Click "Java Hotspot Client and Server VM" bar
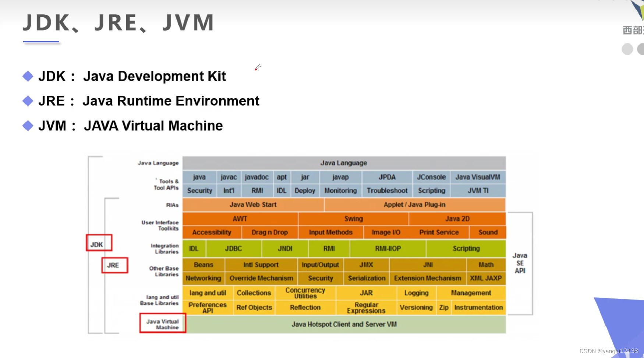The height and width of the screenshot is (358, 644). (x=344, y=324)
